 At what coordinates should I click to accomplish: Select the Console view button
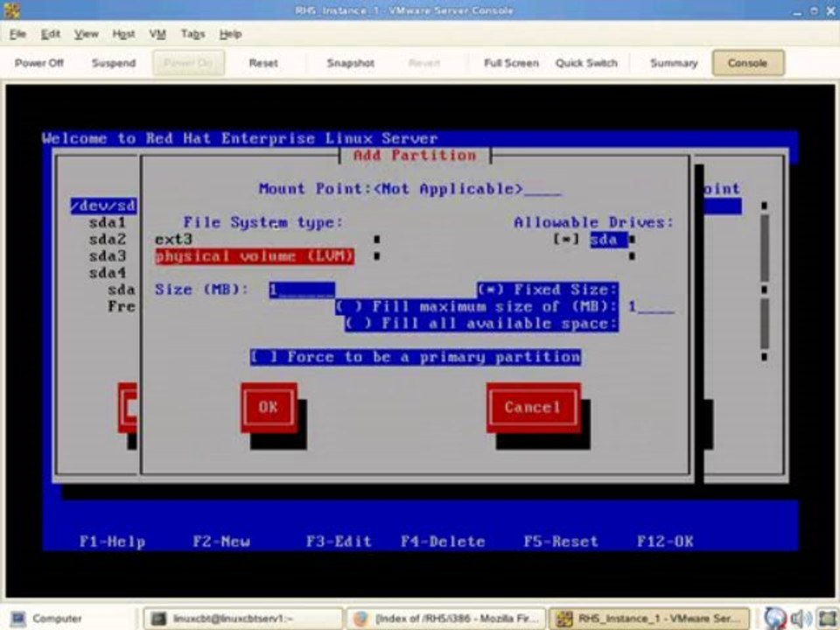click(748, 63)
